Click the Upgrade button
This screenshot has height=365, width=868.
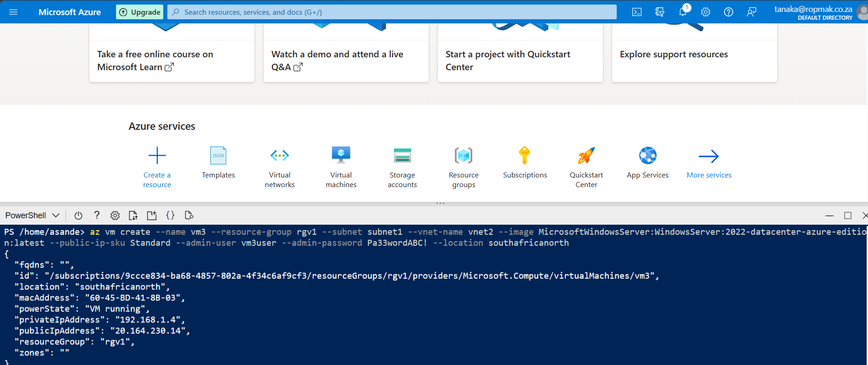click(140, 12)
